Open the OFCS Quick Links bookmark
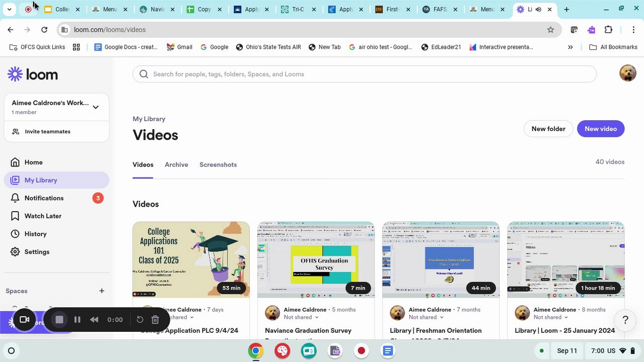Screen dimensions: 644x362 37,47
